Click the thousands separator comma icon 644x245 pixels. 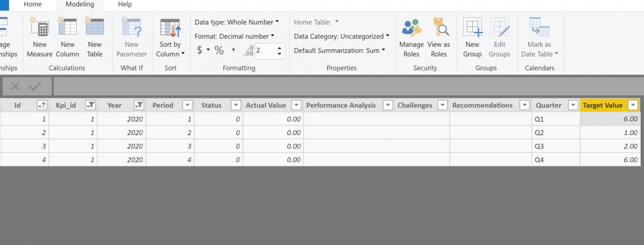233,50
